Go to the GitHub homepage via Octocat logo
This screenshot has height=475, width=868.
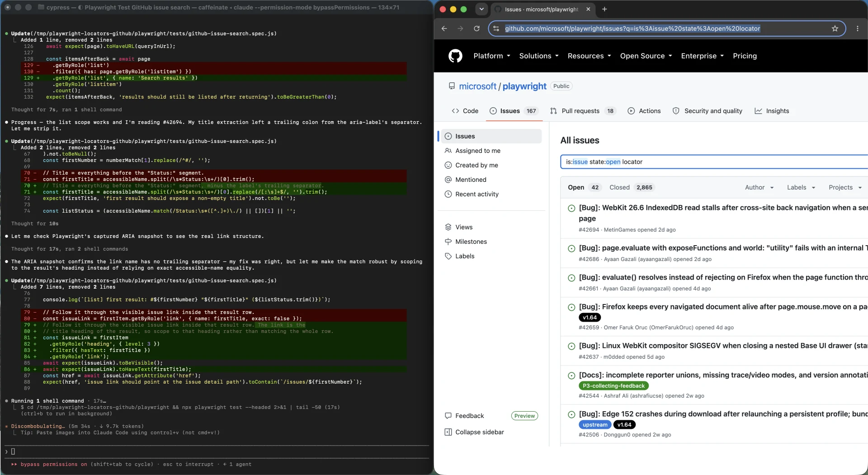[455, 56]
